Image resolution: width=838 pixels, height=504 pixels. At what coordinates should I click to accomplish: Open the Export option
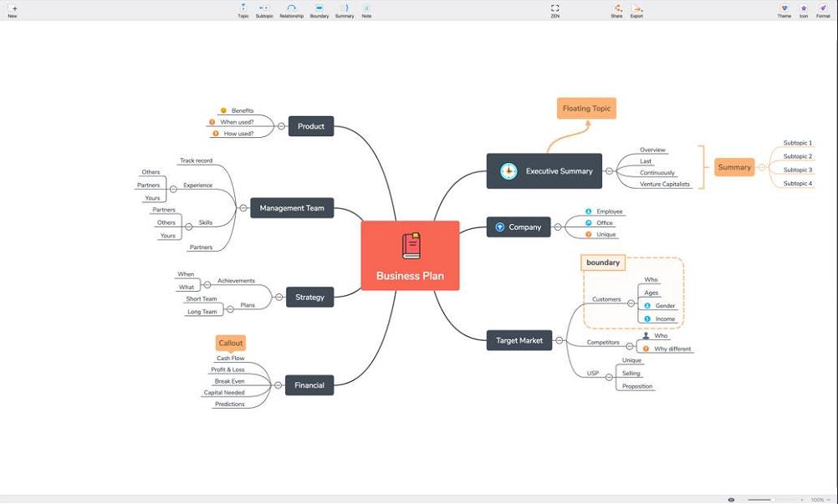click(636, 8)
